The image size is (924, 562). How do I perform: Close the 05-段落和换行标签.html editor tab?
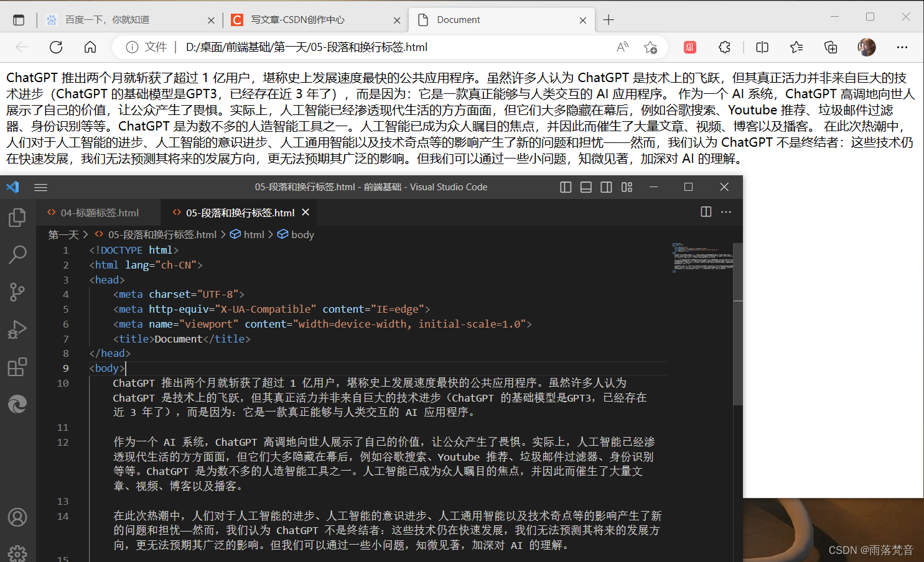[x=306, y=212]
